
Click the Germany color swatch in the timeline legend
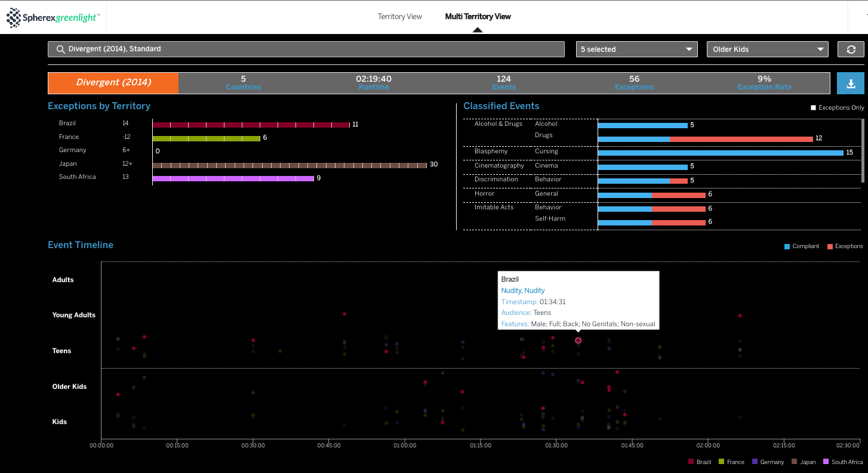(x=755, y=462)
